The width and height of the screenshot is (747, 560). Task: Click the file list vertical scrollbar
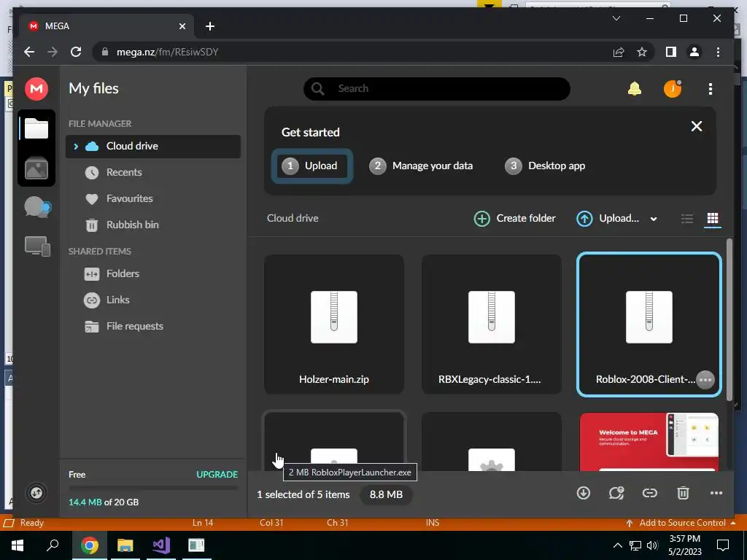coord(729,319)
